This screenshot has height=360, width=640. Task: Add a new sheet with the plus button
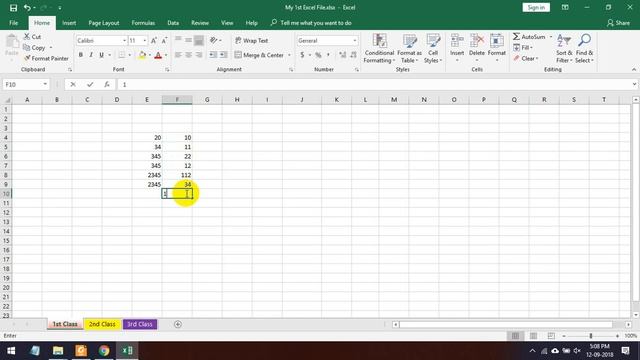coord(178,324)
